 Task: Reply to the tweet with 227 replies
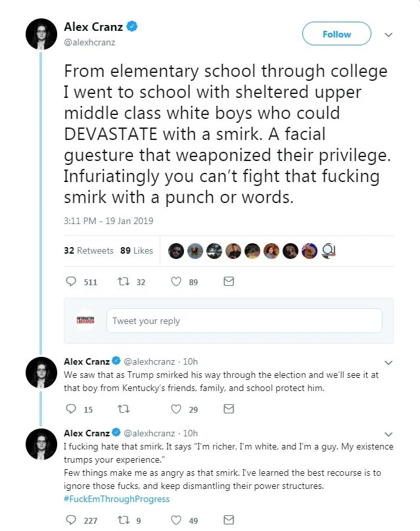(72, 520)
